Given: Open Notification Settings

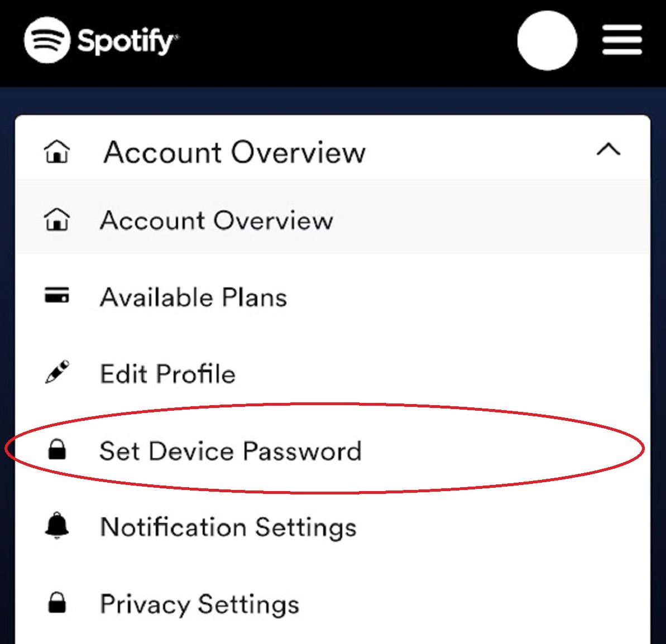Looking at the screenshot, I should (228, 527).
